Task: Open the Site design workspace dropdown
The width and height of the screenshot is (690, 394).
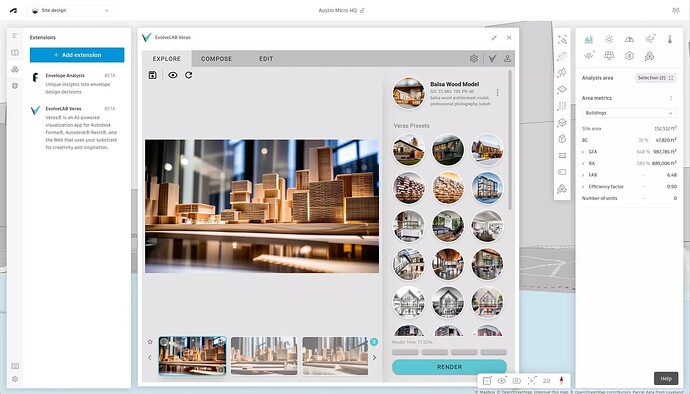Action: [x=70, y=11]
